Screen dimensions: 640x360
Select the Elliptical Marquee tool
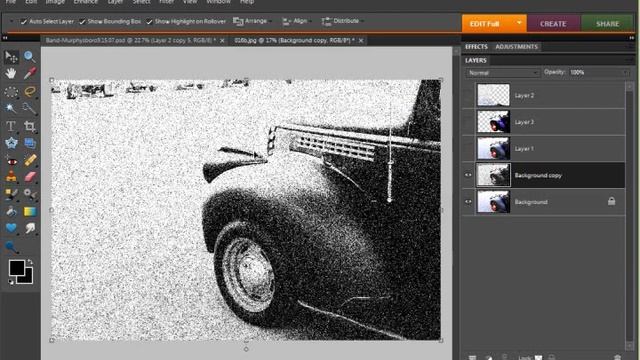pyautogui.click(x=11, y=91)
